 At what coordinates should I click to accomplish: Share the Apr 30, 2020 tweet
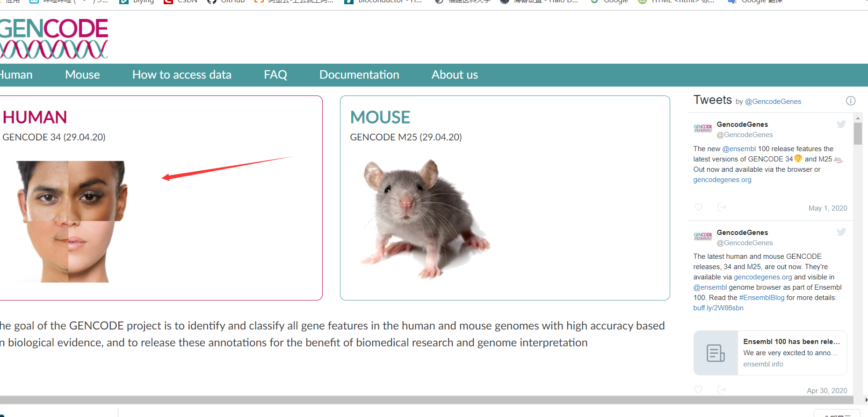[722, 389]
